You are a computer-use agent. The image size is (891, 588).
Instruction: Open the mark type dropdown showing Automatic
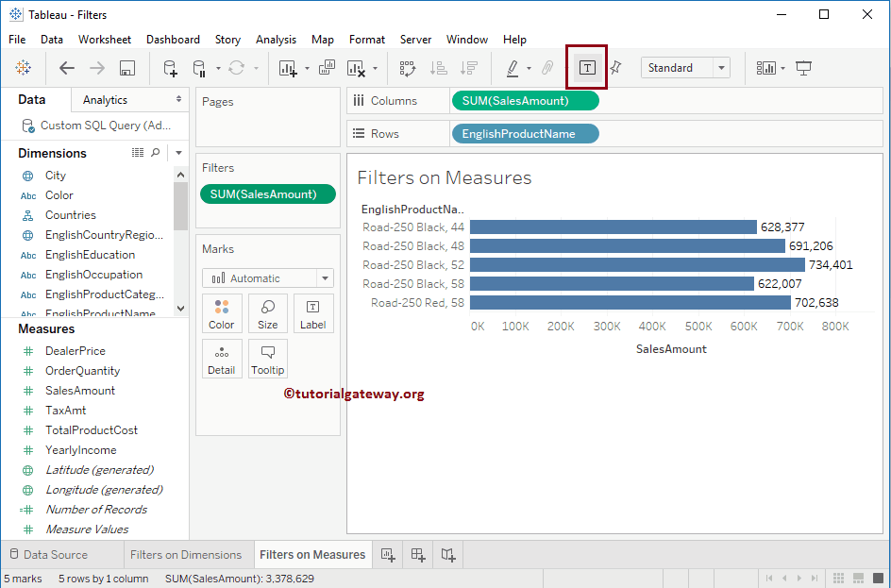click(267, 277)
